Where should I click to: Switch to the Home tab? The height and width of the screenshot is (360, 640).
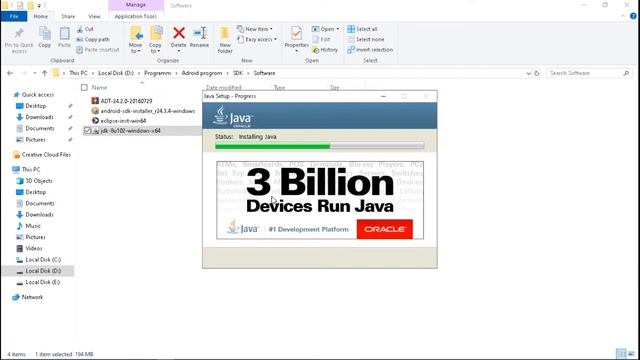[x=40, y=16]
